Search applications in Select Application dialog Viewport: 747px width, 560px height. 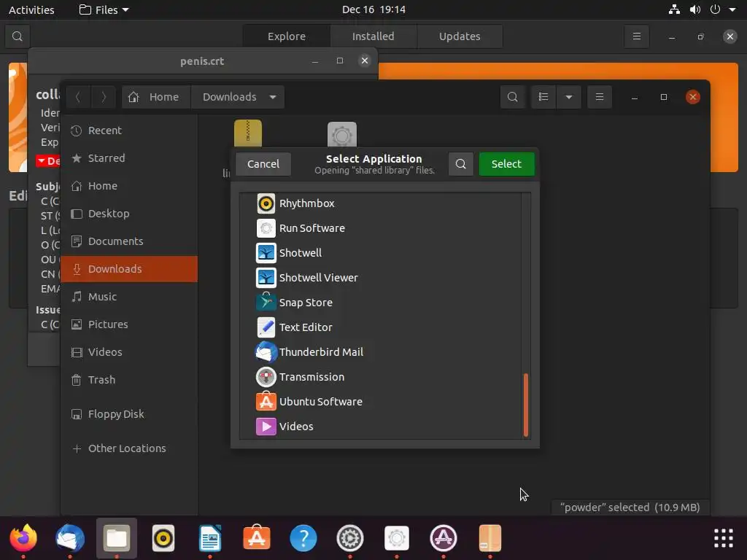461,164
